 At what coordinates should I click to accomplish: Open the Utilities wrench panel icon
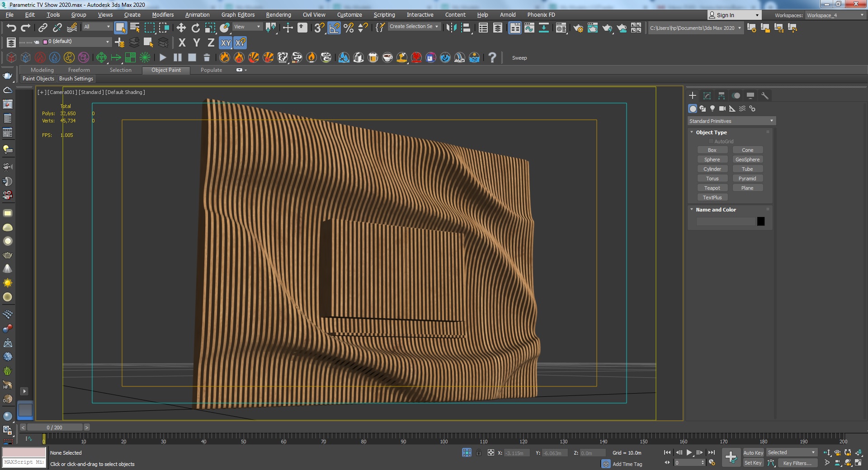tap(765, 96)
